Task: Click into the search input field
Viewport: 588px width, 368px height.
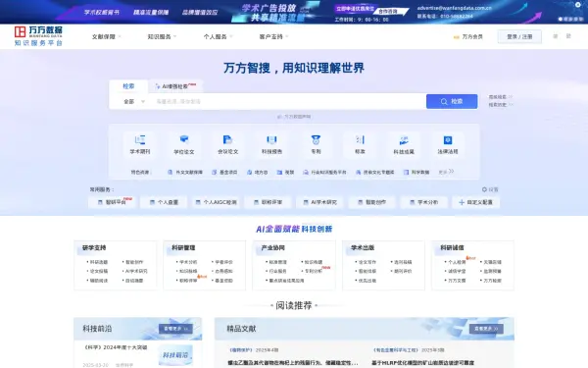Action: tap(289, 101)
